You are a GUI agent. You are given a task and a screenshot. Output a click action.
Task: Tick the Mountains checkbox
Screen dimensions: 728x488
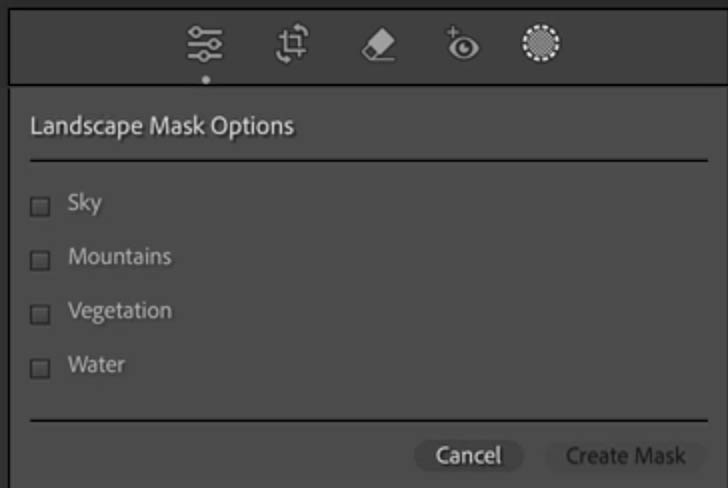click(x=40, y=260)
